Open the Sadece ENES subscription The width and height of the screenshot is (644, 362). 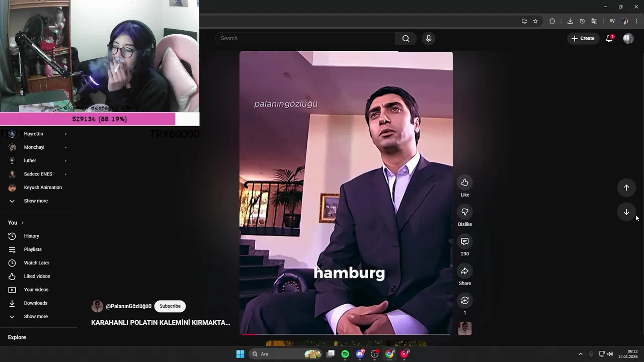pos(38,174)
